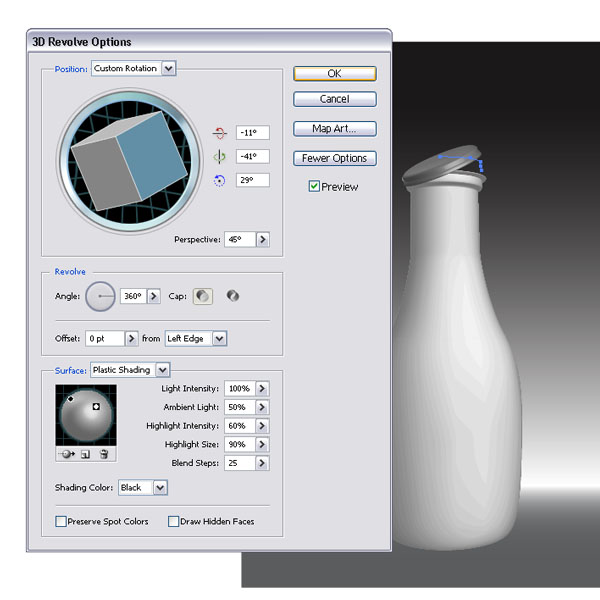
Task: Open the Map Art dialog
Action: coord(335,129)
